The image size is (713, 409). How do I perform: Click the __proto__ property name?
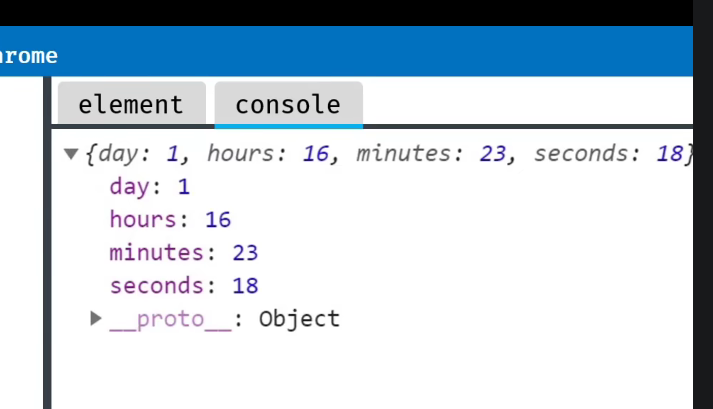coord(171,319)
